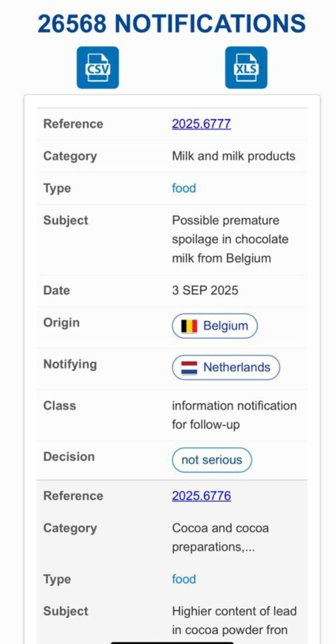The image size is (336, 644).
Task: Click the first Reference row label
Action: tap(73, 124)
